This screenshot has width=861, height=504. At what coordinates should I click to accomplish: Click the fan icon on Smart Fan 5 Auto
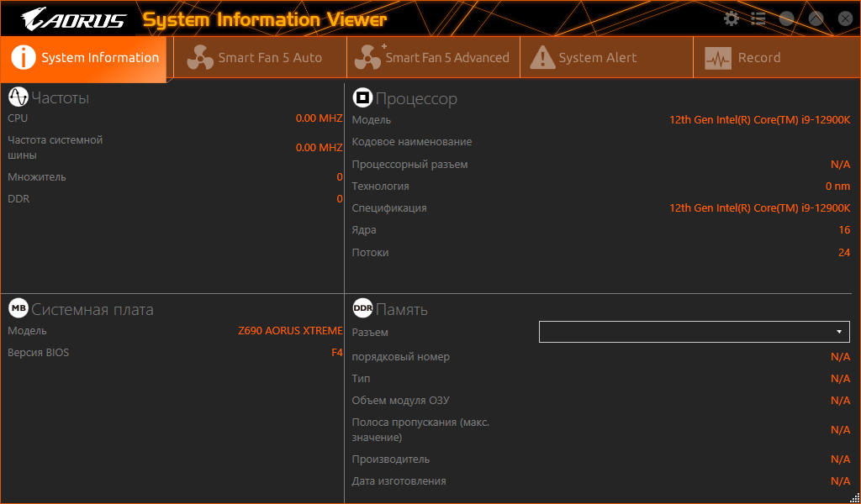(x=200, y=58)
